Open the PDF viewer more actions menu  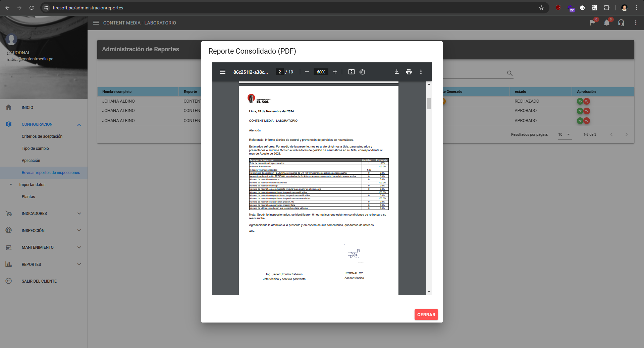[x=421, y=72]
